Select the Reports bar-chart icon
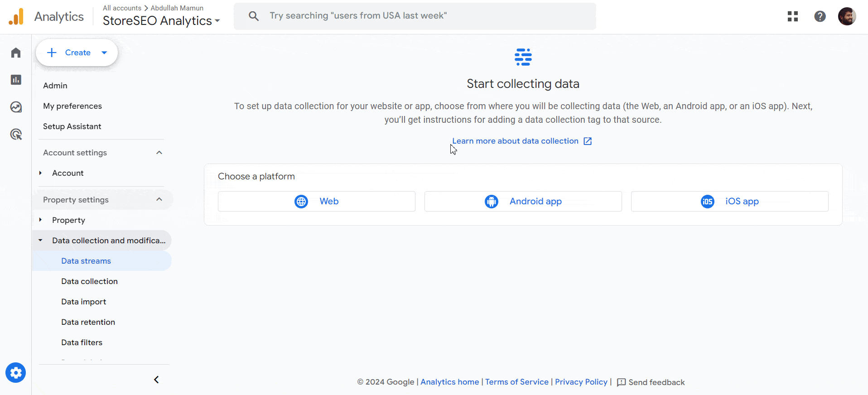 15,80
